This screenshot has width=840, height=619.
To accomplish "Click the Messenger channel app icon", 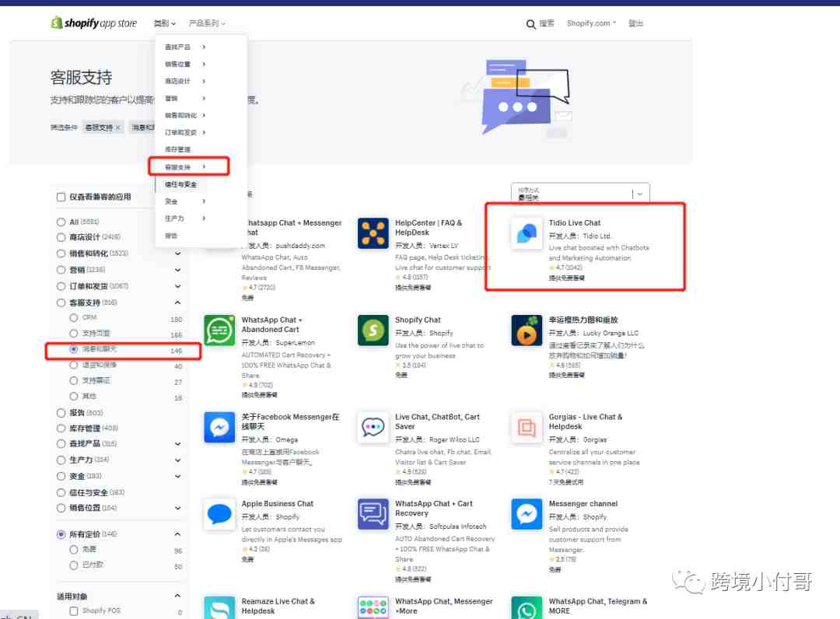I will 527,514.
